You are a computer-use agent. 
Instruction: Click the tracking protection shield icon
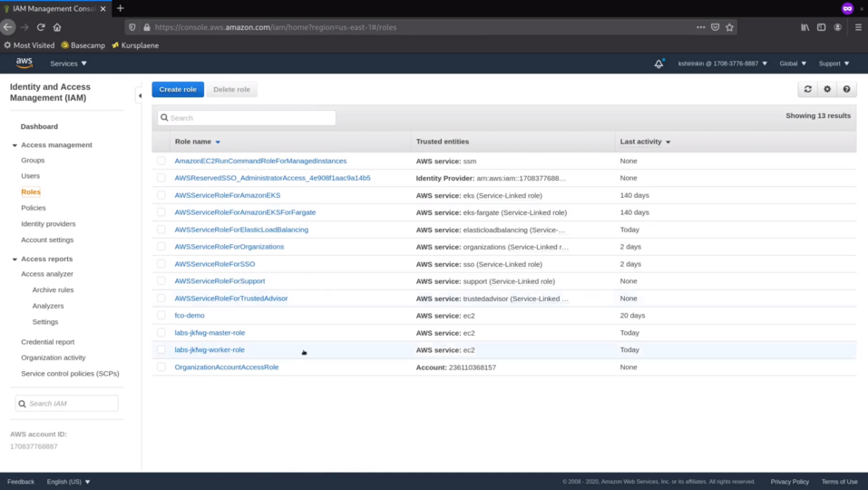132,27
